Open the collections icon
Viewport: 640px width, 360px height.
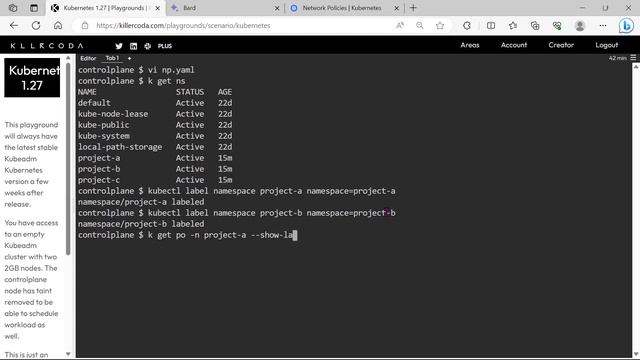click(535, 25)
